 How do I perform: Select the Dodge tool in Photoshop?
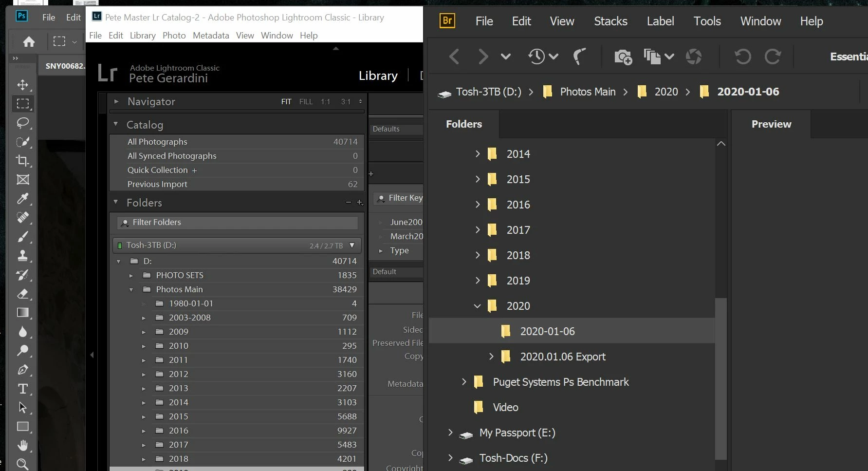pyautogui.click(x=22, y=351)
